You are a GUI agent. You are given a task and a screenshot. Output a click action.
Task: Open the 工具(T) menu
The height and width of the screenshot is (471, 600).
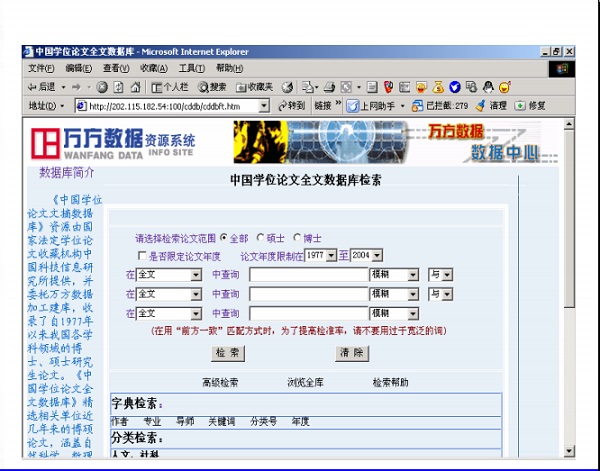click(191, 68)
